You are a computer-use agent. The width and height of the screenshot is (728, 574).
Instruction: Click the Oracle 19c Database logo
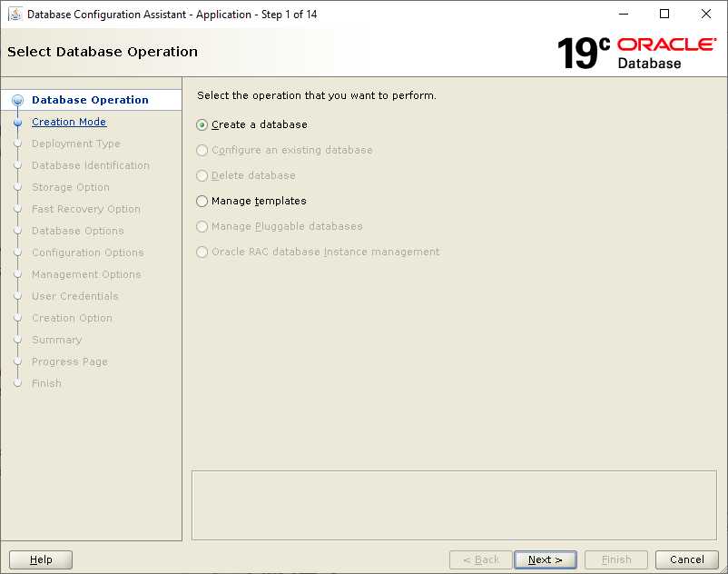click(636, 53)
